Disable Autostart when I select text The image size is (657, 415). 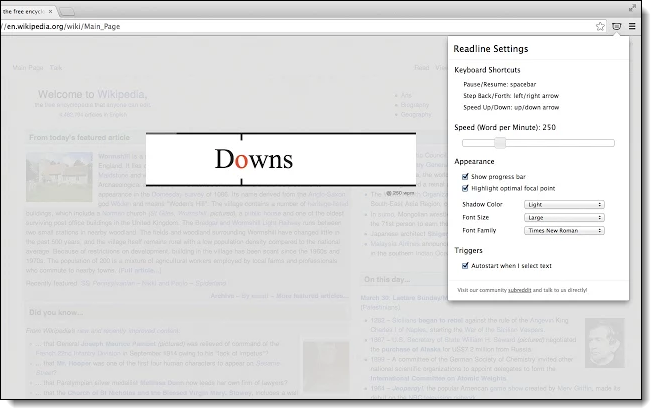pos(465,265)
